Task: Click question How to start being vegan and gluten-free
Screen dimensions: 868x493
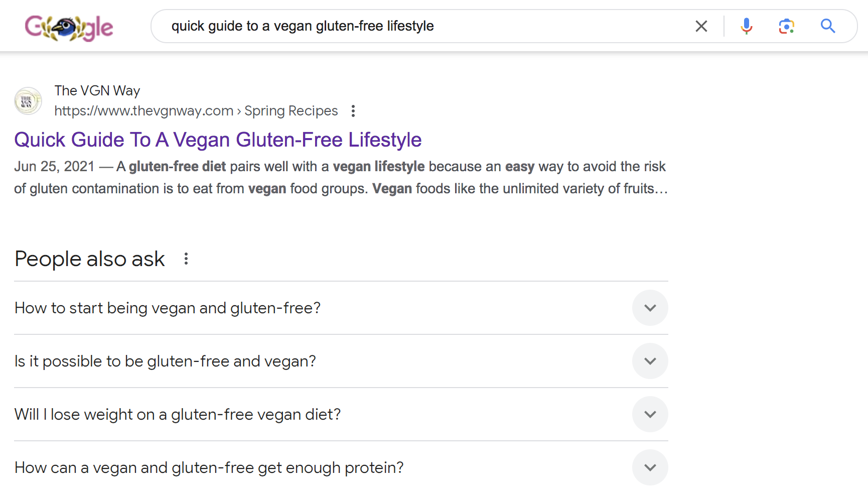Action: (x=168, y=308)
